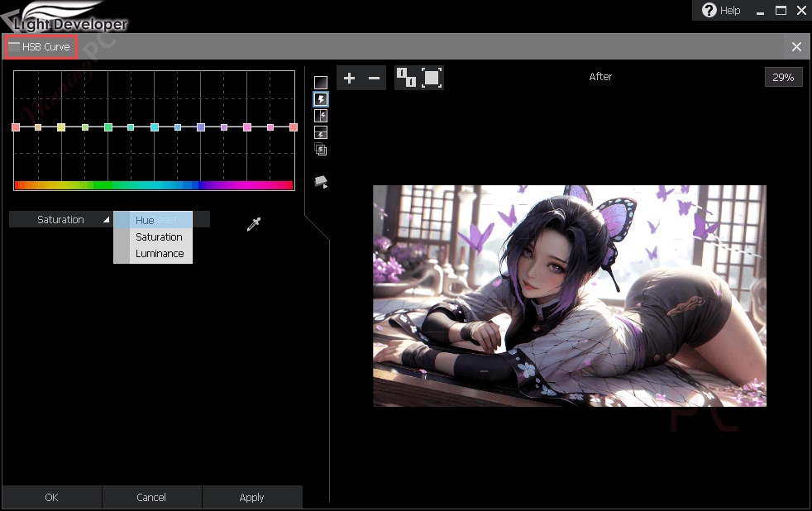
Task: Maximize the Light Developer window
Action: 781,11
